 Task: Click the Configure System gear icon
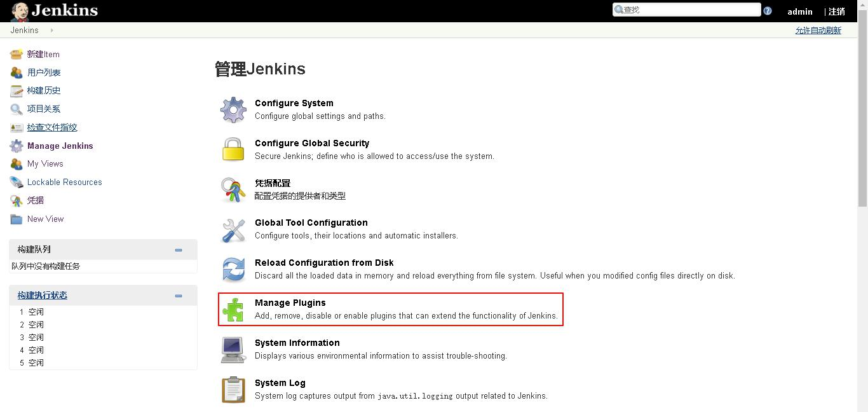(233, 110)
